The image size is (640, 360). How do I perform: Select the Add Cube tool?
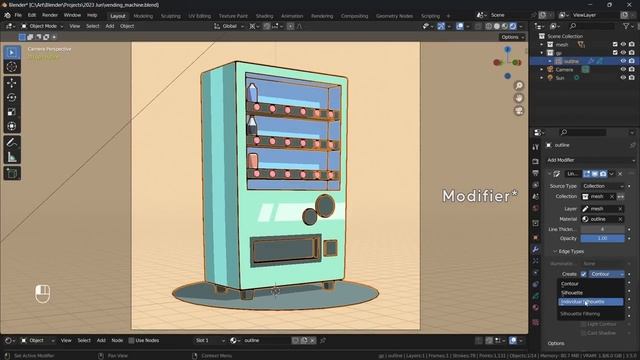12,173
